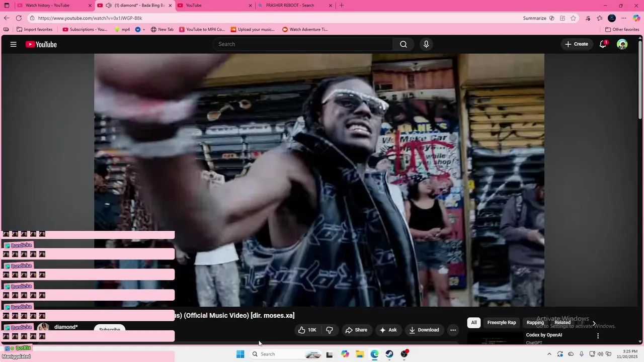
Task: Open Edge Settings and more menu
Action: (624, 18)
